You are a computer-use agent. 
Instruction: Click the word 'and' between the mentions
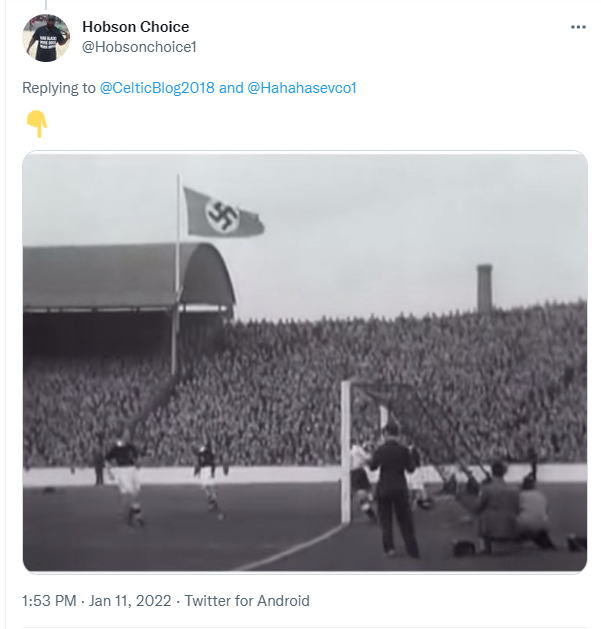[x=231, y=88]
